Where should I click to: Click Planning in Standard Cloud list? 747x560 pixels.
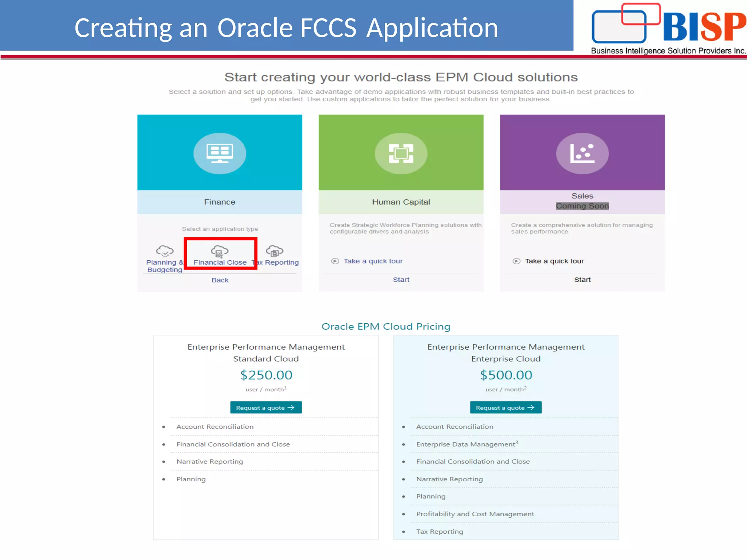[x=191, y=479]
